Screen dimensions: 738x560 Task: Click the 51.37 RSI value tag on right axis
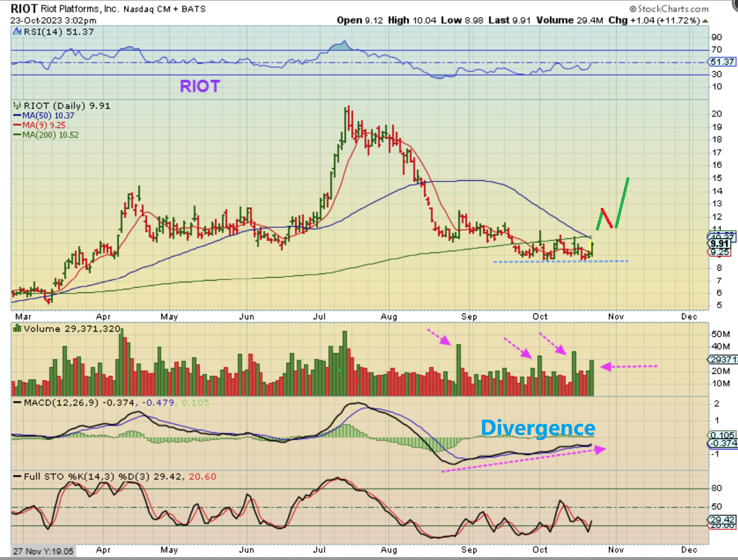coord(722,62)
